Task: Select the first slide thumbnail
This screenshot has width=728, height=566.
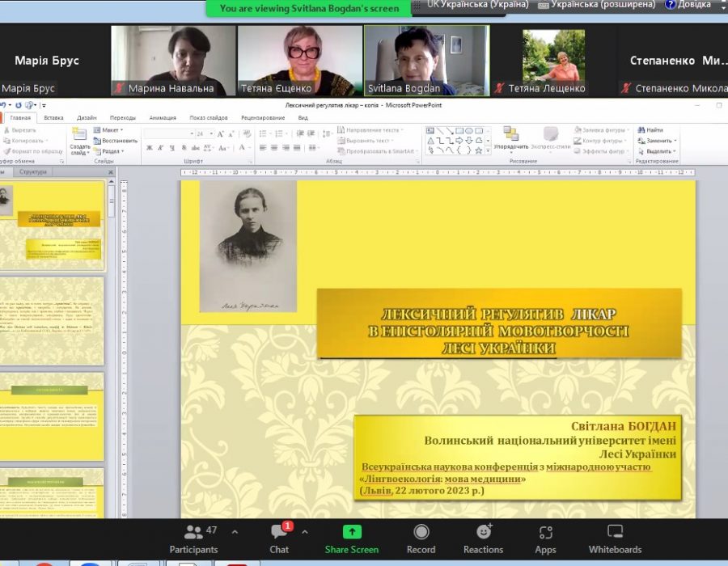Action: [x=55, y=226]
